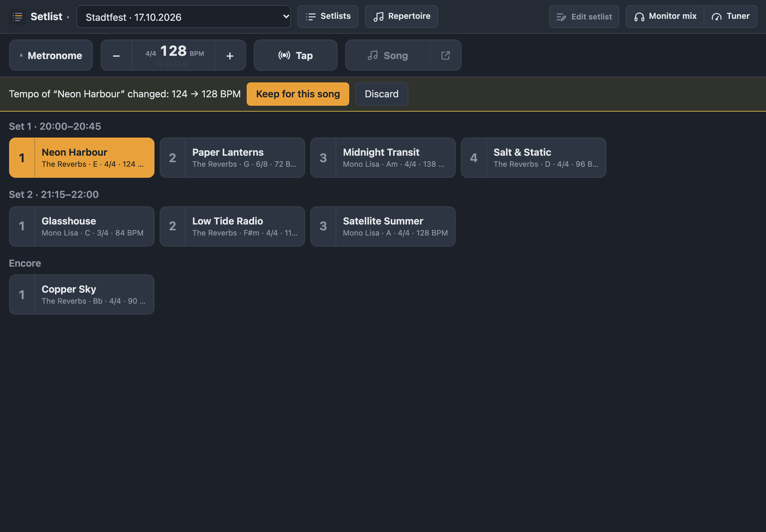Discard the tempo change
Viewport: 766px width, 532px height.
[381, 94]
